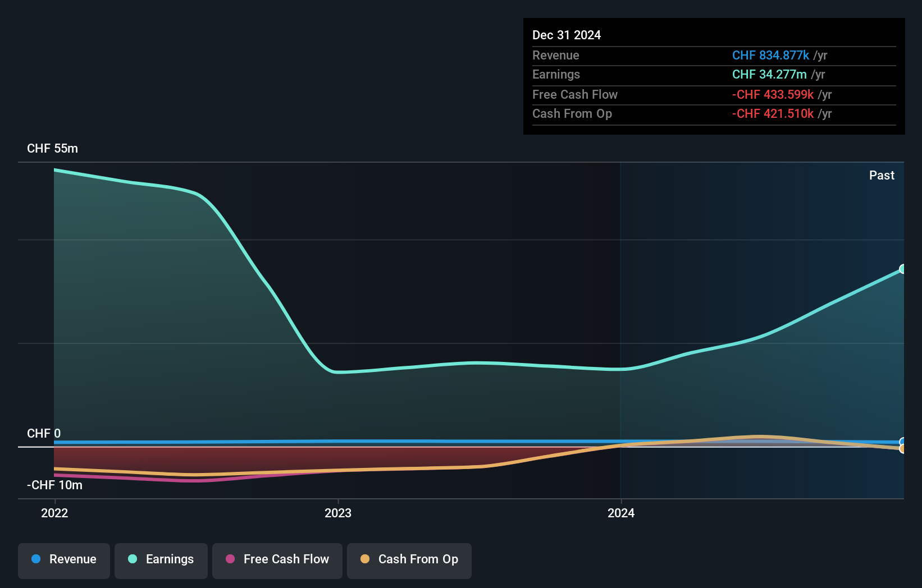The image size is (922, 588).
Task: Toggle the Revenue legend button
Action: 64,561
